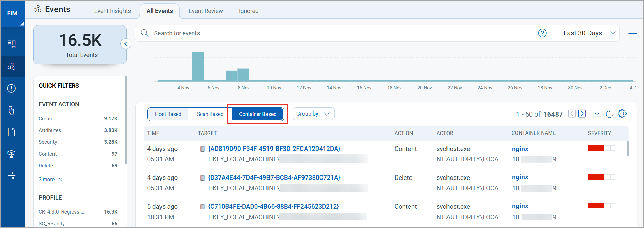This screenshot has width=644, height=228.
Task: Switch to Ignored tab
Action: [249, 11]
